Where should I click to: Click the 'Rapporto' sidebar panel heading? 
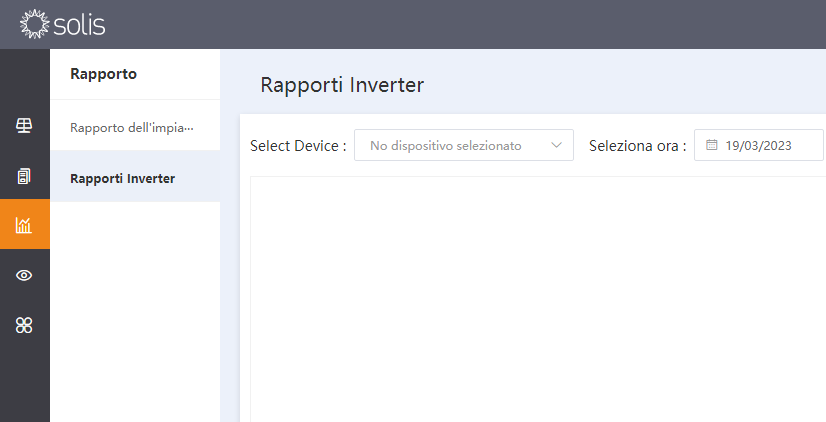click(x=103, y=74)
